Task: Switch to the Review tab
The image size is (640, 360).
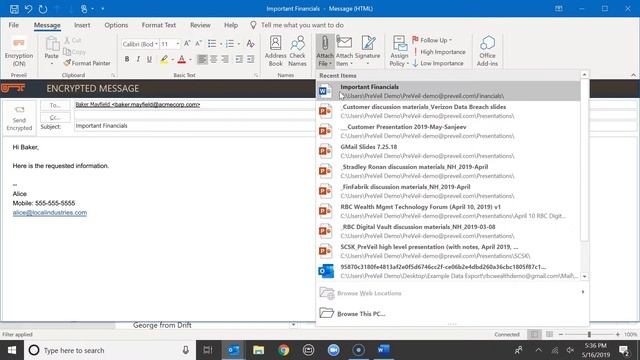Action: click(x=200, y=25)
